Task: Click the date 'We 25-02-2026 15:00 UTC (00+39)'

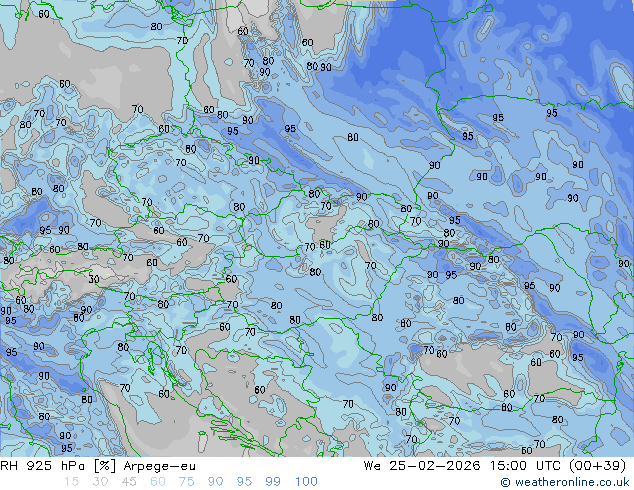Action: (x=495, y=466)
